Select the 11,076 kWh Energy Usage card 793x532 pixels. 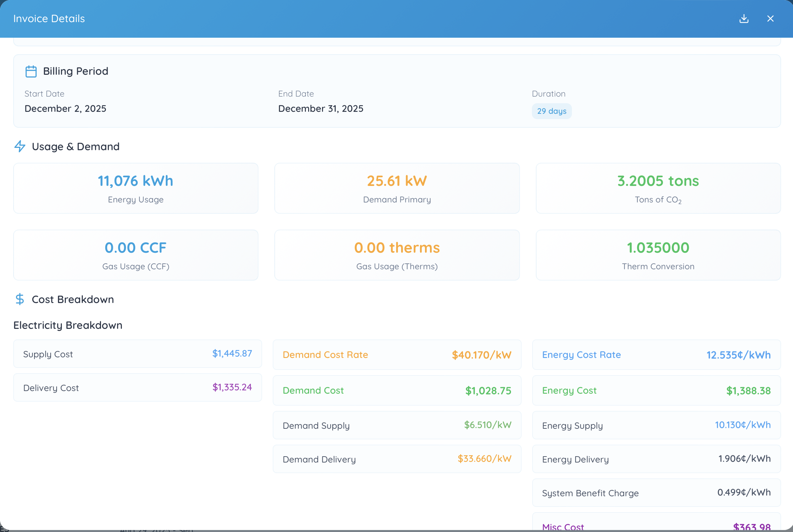(x=136, y=188)
